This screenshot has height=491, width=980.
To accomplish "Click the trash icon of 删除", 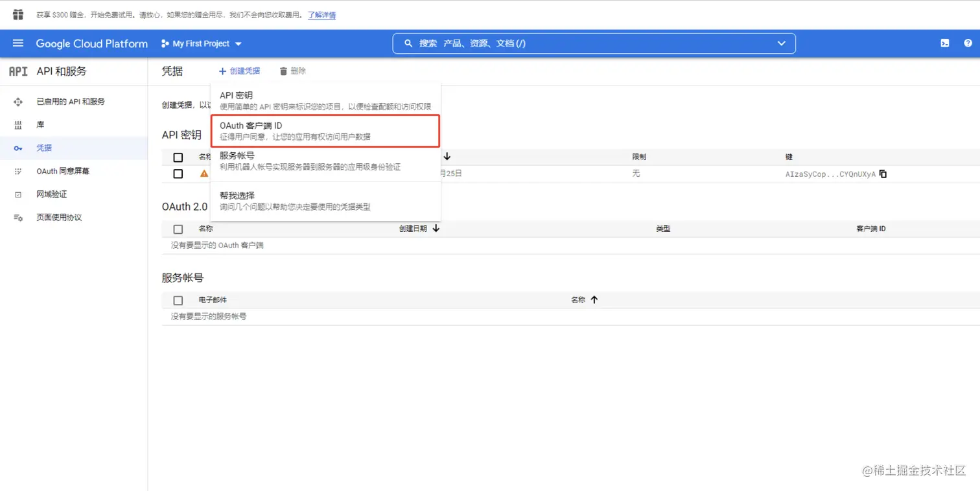I will 283,71.
